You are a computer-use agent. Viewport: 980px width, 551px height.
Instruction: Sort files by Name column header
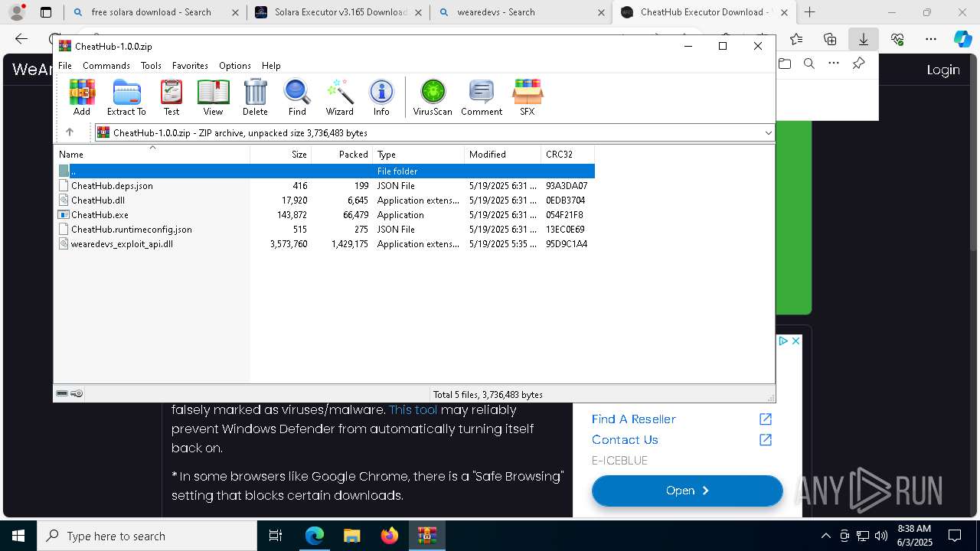point(152,155)
